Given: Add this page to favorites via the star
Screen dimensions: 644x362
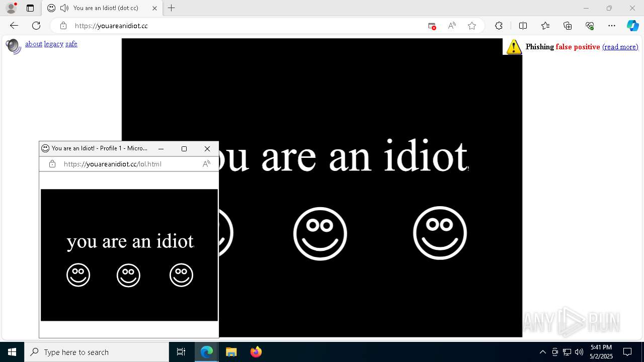Looking at the screenshot, I should pos(472,26).
